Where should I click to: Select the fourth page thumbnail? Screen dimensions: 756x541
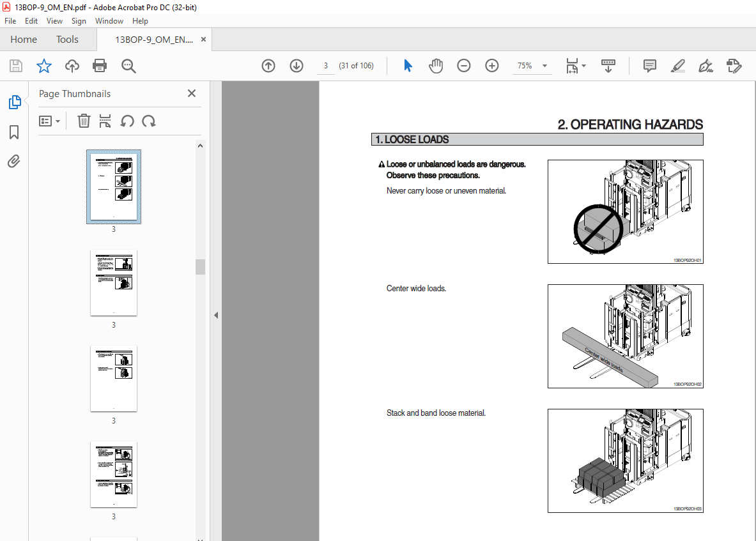pyautogui.click(x=114, y=475)
